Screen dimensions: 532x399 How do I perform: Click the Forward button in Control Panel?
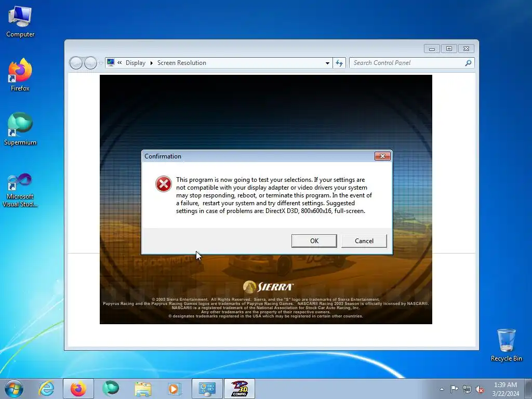[90, 63]
